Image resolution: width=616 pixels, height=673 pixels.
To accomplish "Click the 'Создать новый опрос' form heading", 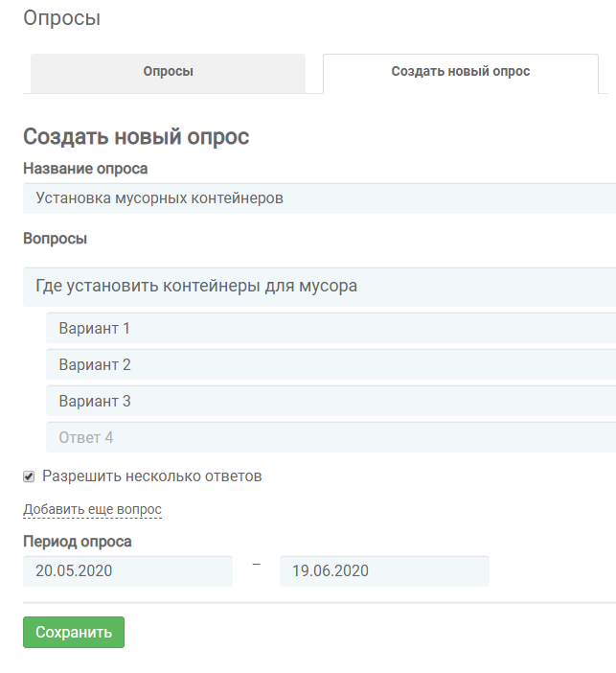I will (x=136, y=137).
